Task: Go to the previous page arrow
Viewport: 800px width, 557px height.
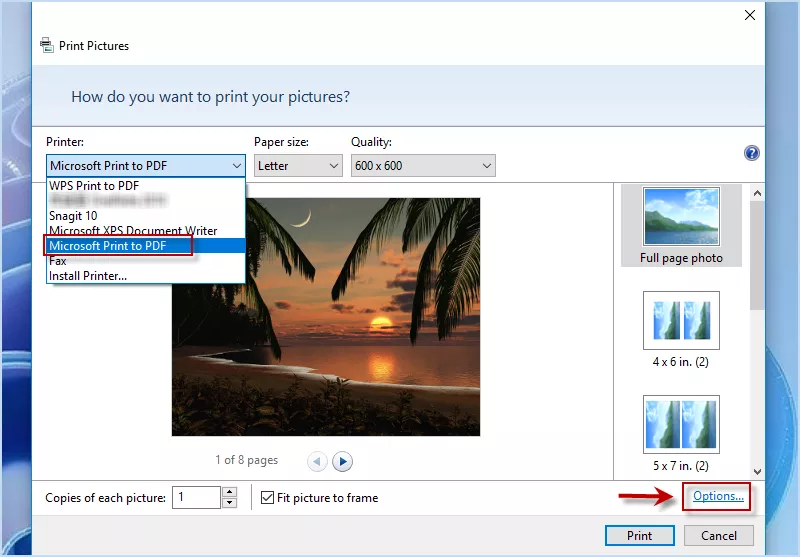Action: 317,461
